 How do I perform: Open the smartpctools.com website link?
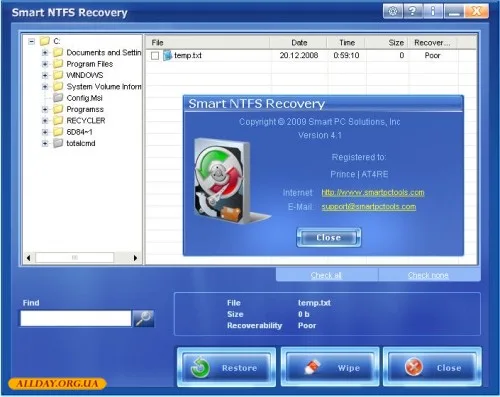coord(373,192)
